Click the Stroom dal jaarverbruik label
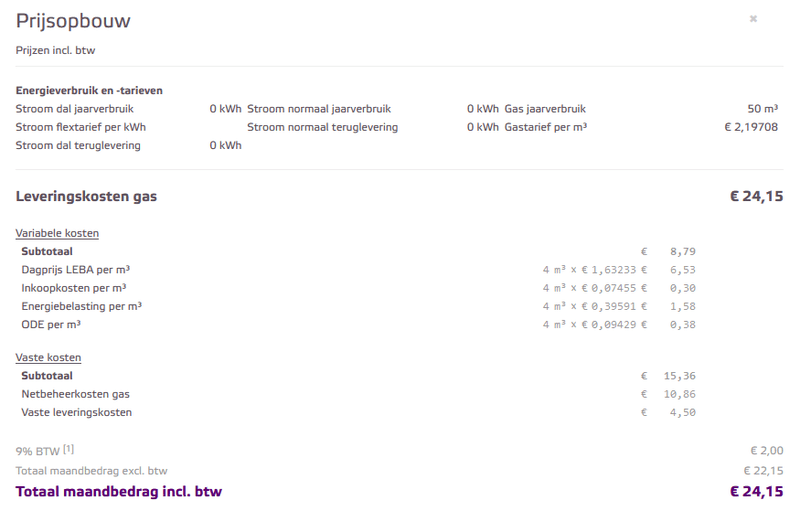Viewport: 800px width, 511px height. point(74,109)
